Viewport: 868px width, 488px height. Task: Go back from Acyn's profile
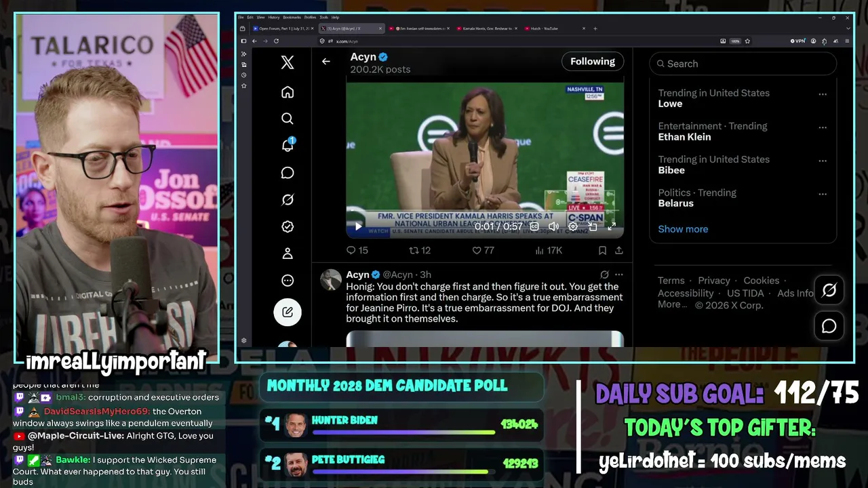(x=326, y=62)
